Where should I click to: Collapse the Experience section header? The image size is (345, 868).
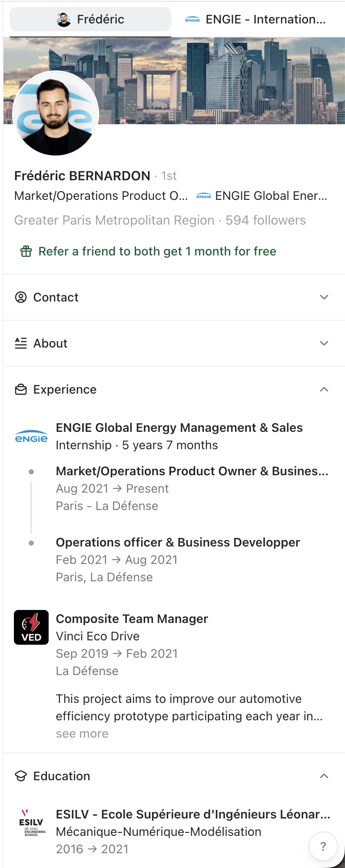tap(174, 389)
